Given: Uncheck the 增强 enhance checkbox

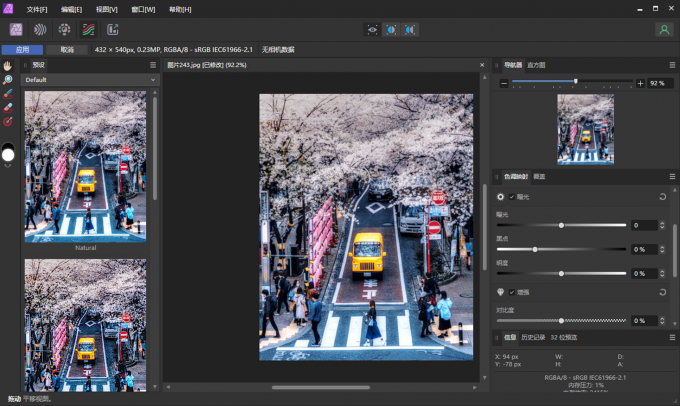Looking at the screenshot, I should tap(512, 292).
